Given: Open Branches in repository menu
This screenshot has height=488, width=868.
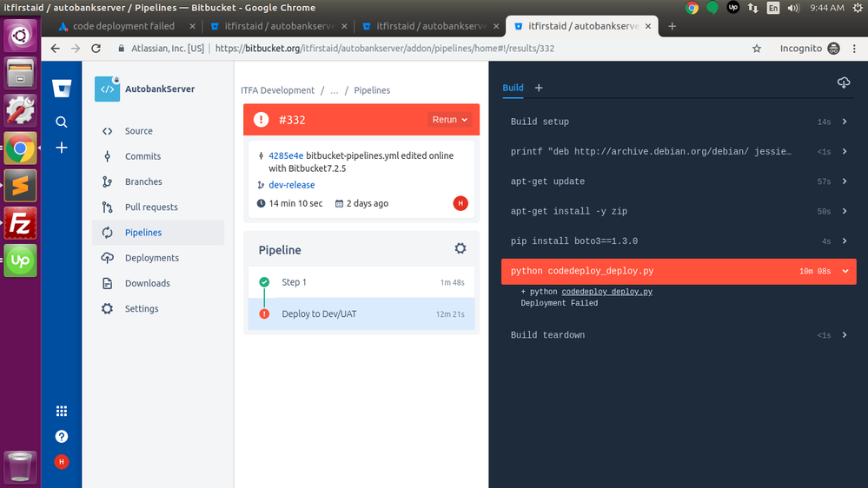Looking at the screenshot, I should (x=158, y=181).
